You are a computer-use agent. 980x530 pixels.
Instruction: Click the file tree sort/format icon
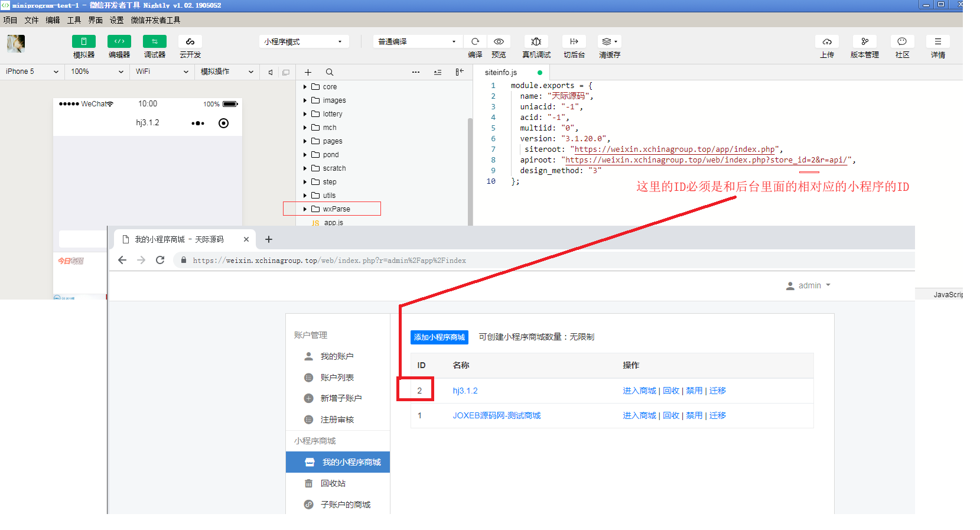[438, 72]
